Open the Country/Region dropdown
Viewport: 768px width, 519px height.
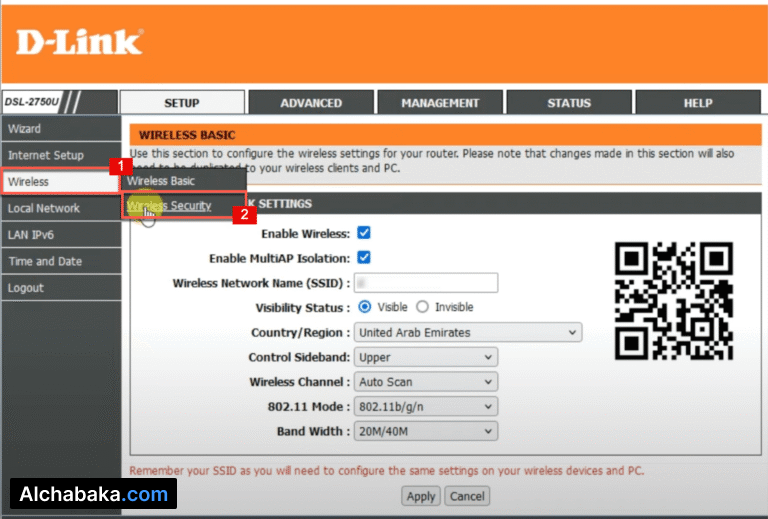coord(468,332)
